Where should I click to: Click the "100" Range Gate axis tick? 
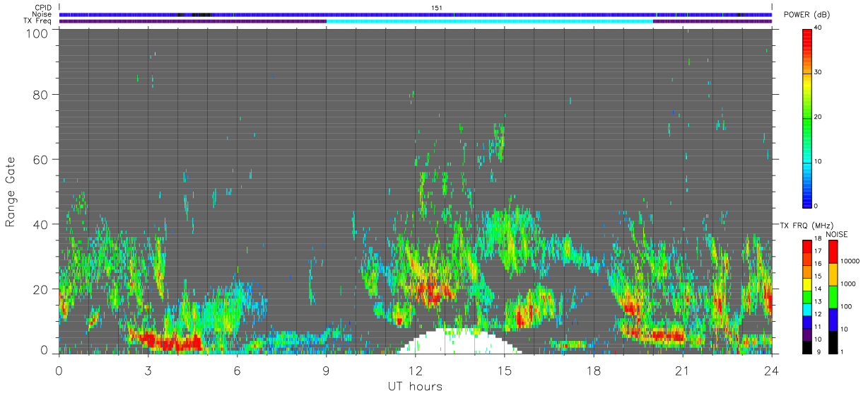pos(37,33)
